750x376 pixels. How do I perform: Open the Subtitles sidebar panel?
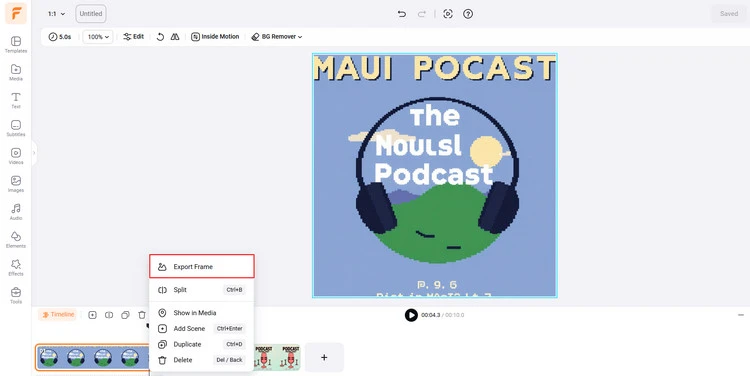click(16, 128)
